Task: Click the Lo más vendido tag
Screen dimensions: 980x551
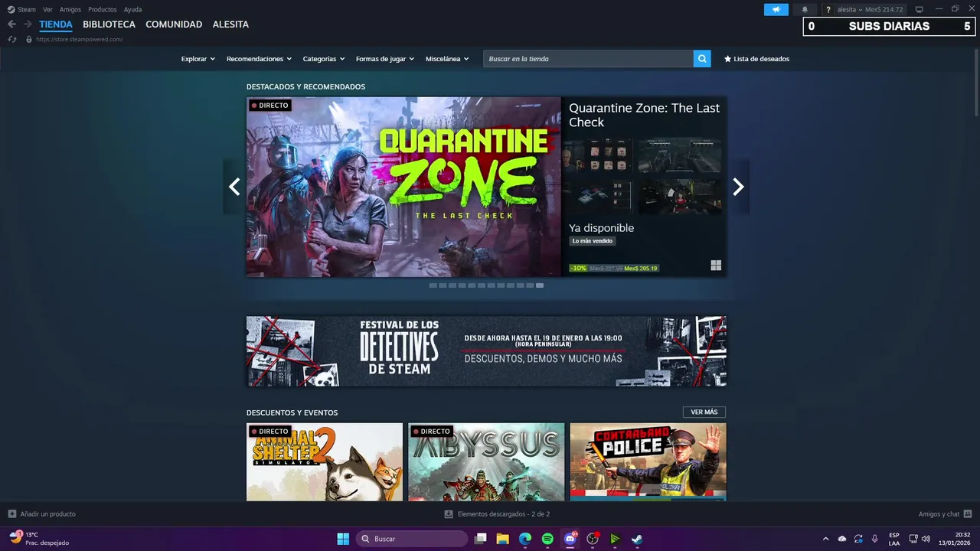Action: 593,241
